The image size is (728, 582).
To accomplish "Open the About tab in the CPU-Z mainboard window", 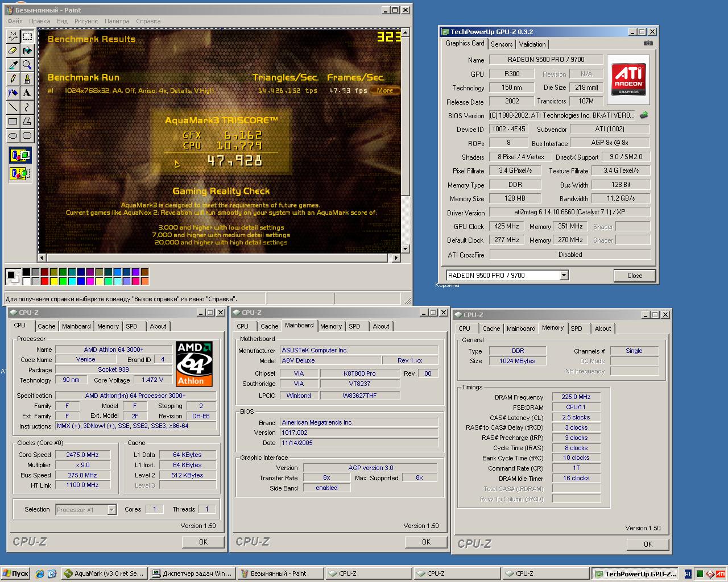I will 381,326.
